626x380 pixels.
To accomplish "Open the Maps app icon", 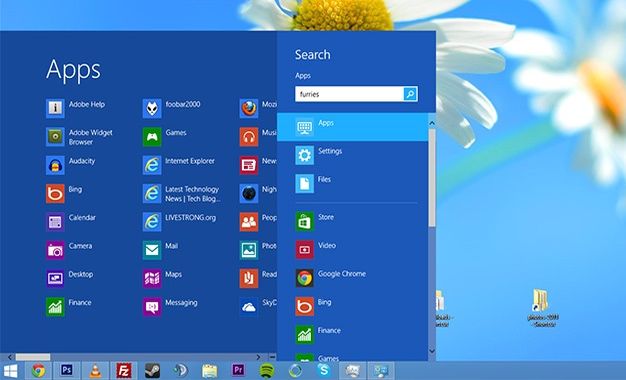I will (x=152, y=279).
